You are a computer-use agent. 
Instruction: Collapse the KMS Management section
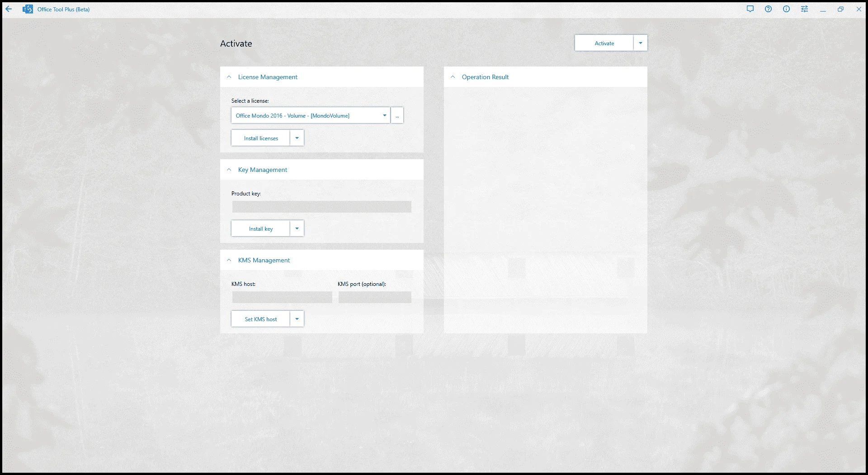[229, 260]
